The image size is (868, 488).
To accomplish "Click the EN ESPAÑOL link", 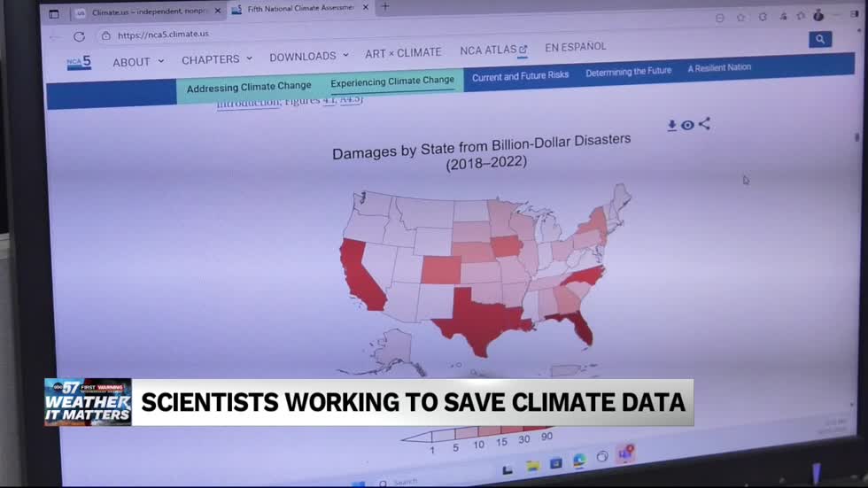I will click(575, 47).
